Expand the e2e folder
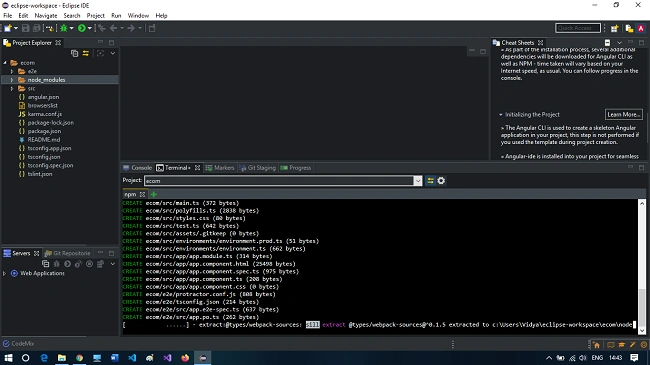Screen dimensions: 650x365 pyautogui.click(x=12, y=71)
